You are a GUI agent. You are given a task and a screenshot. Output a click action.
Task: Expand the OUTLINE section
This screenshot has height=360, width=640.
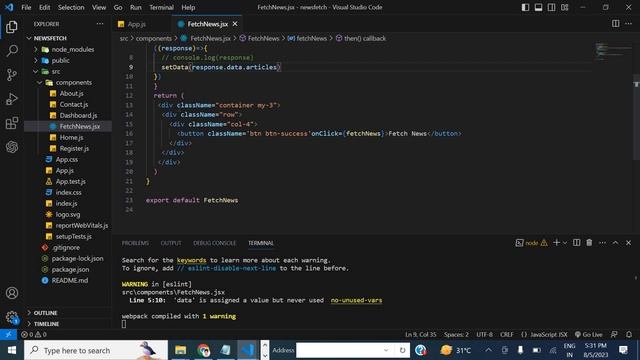(68, 313)
